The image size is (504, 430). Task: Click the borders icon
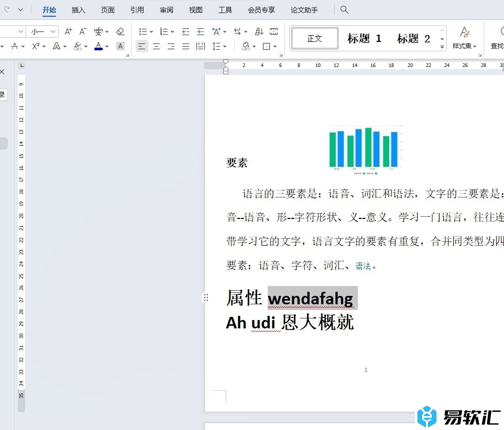coord(266,47)
